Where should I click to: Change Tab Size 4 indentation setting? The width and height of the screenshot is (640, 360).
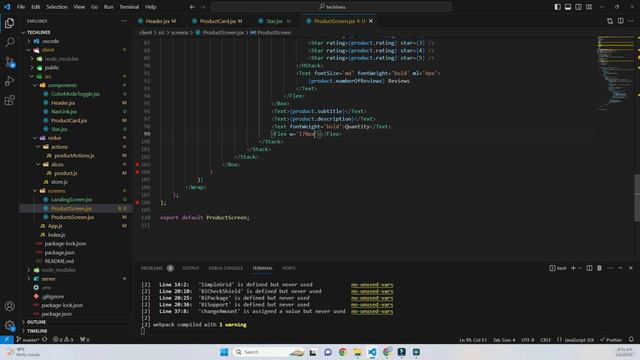(x=504, y=340)
